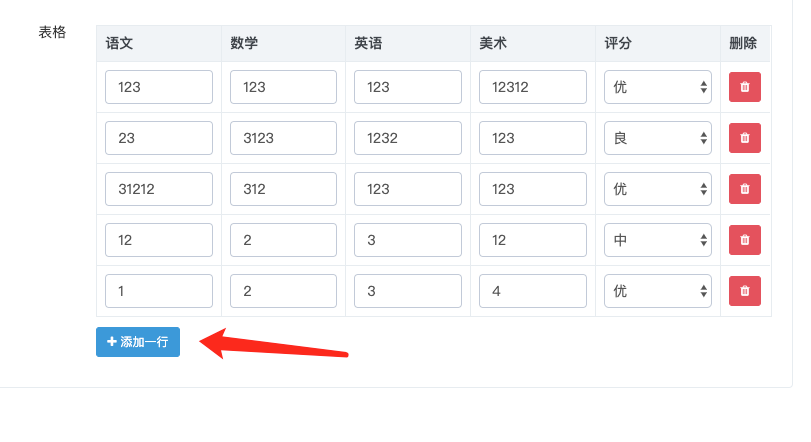The image size is (811, 442).
Task: Delete the first table row with trash icon
Action: (744, 87)
